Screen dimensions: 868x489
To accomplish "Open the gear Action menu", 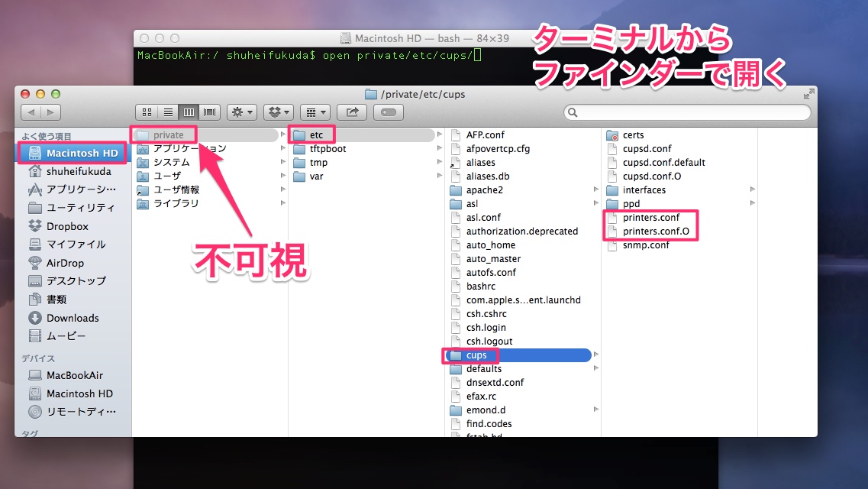I will click(x=242, y=112).
